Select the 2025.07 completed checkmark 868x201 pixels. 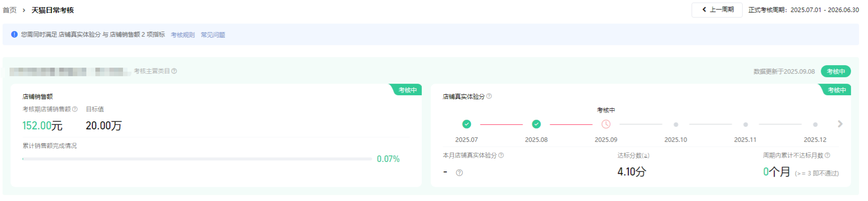(x=466, y=124)
